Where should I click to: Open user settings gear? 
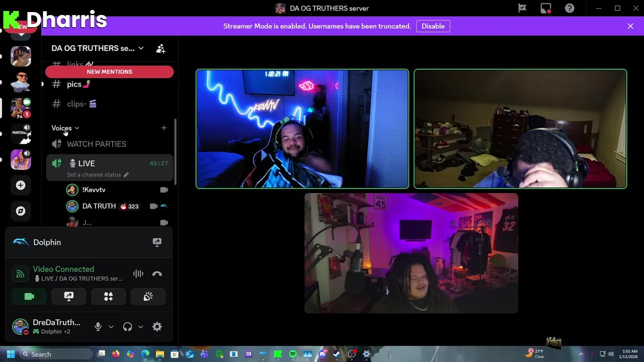tap(157, 327)
